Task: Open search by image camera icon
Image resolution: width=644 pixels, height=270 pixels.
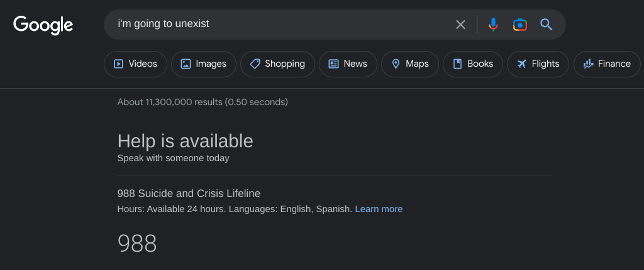Action: [x=519, y=25]
